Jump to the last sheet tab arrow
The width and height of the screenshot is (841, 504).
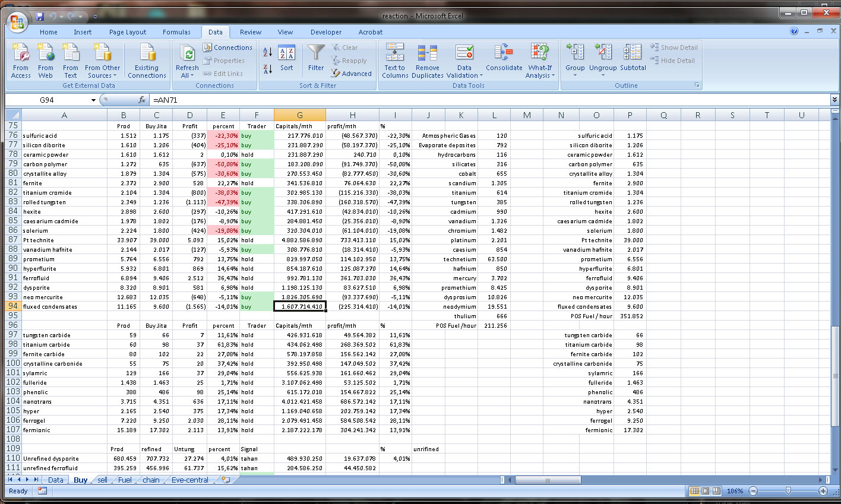coord(36,480)
